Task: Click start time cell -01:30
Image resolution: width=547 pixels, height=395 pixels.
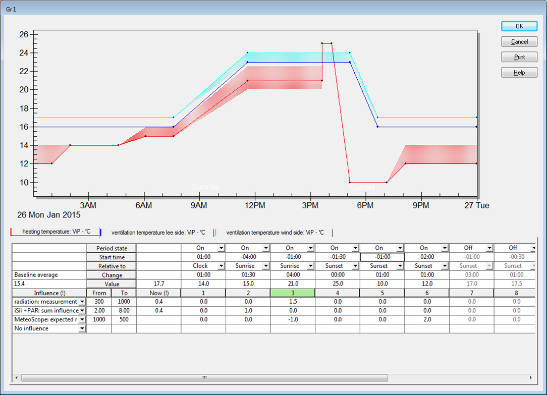Action: [337, 257]
